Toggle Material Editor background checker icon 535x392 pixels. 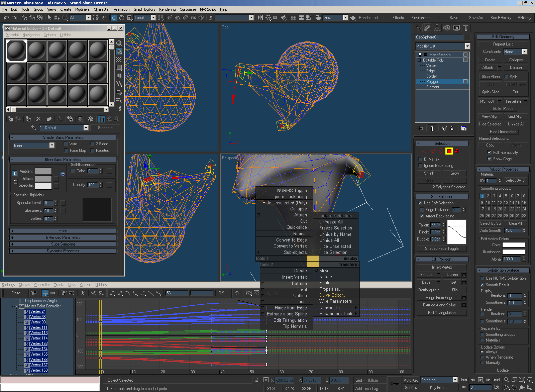pos(119,59)
